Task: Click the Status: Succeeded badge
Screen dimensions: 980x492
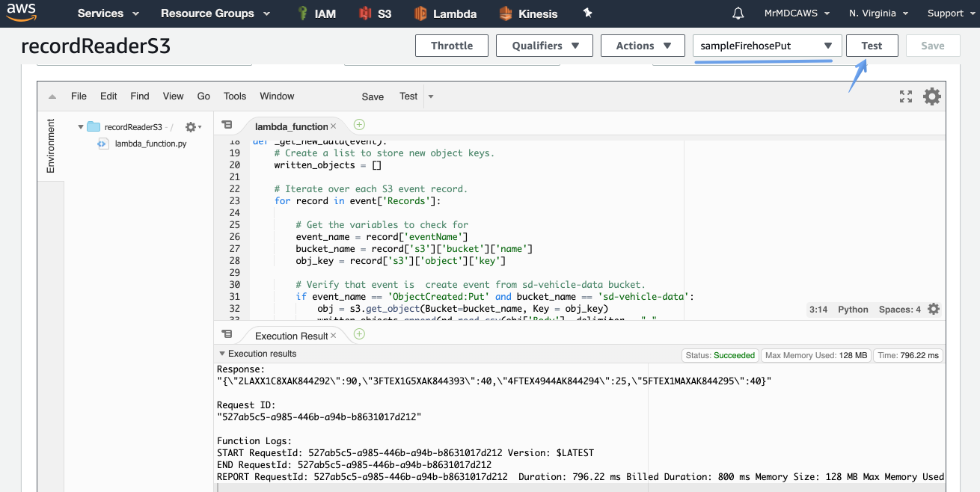Action: tap(720, 356)
